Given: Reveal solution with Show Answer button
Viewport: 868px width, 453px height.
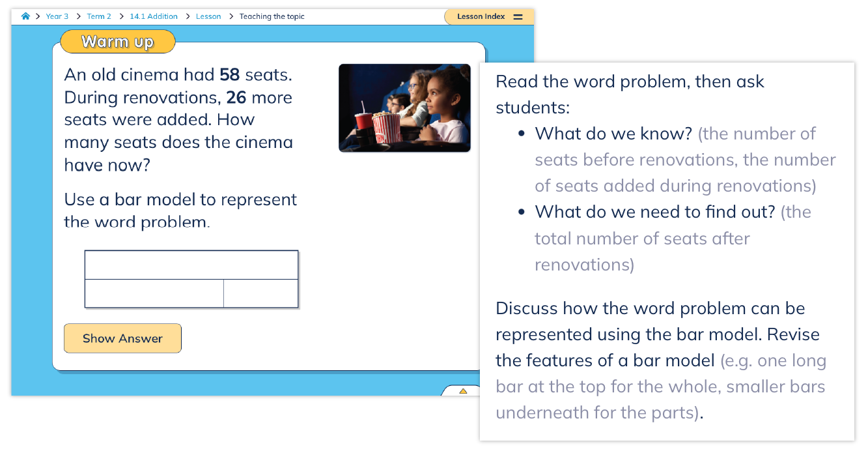Looking at the screenshot, I should tap(122, 338).
